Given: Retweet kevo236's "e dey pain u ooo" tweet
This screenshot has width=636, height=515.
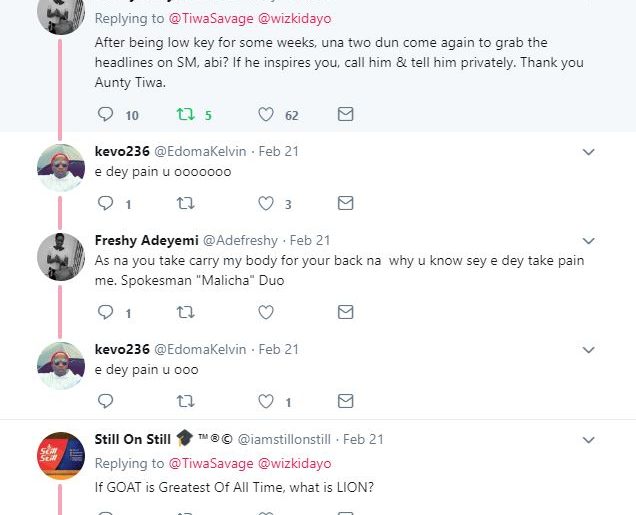Looking at the screenshot, I should point(185,402).
